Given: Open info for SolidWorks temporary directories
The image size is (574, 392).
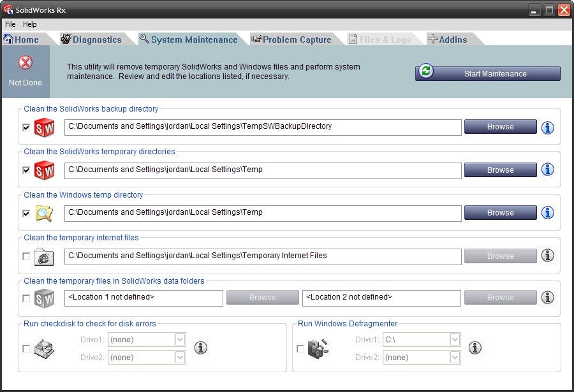Looking at the screenshot, I should pyautogui.click(x=548, y=170).
